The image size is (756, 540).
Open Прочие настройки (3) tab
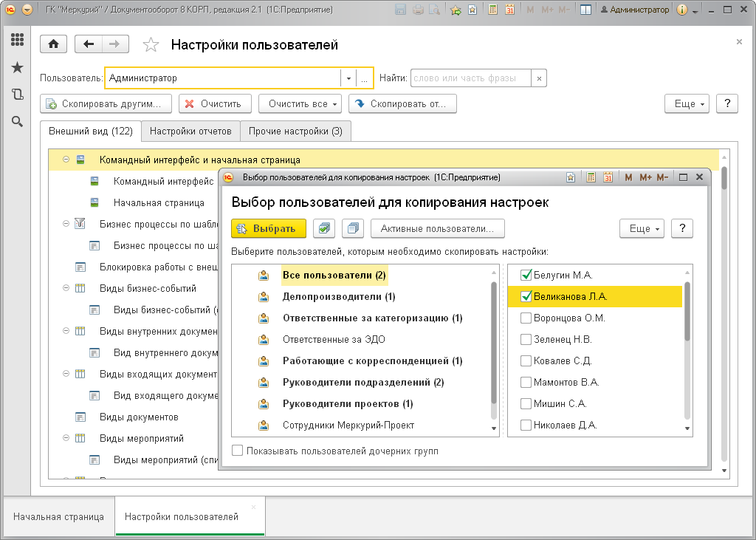click(295, 131)
